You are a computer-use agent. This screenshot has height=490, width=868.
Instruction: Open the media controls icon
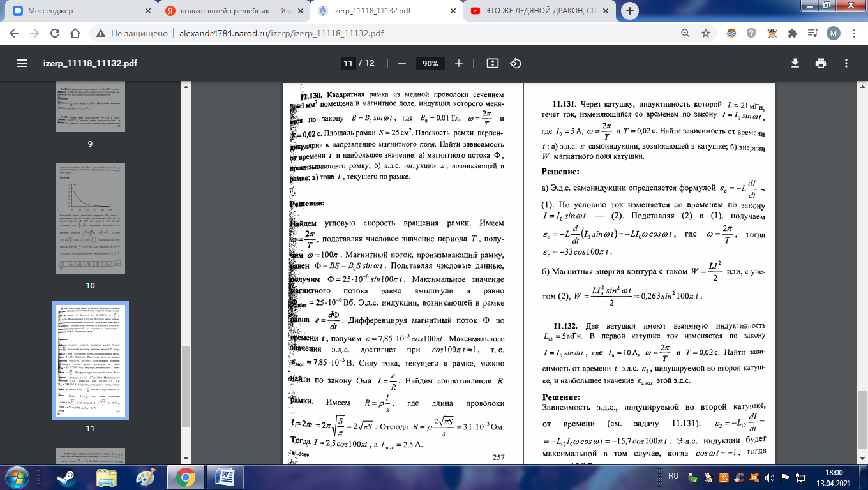tap(813, 33)
